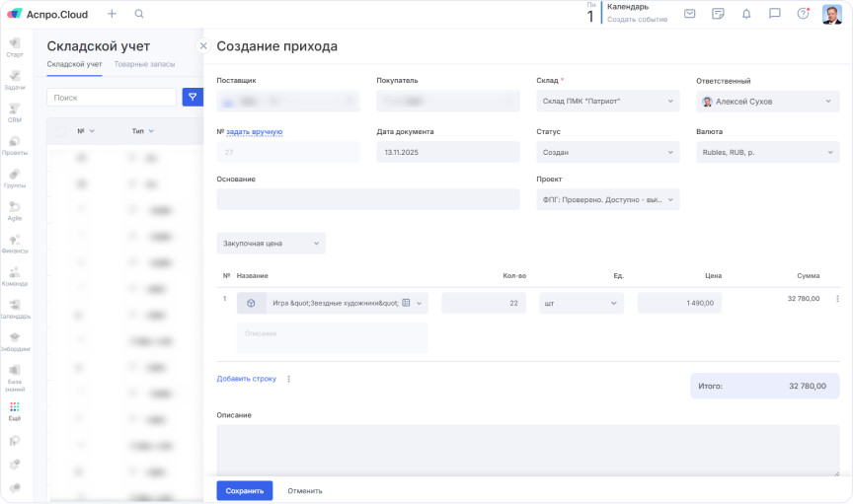Open the chat bubble icon
The height and width of the screenshot is (504, 853).
(775, 14)
